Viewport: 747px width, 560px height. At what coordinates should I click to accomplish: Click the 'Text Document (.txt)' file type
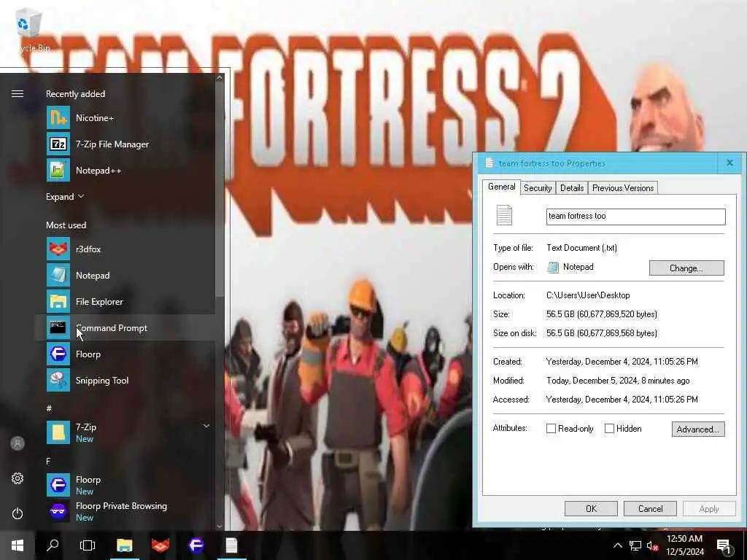point(581,248)
